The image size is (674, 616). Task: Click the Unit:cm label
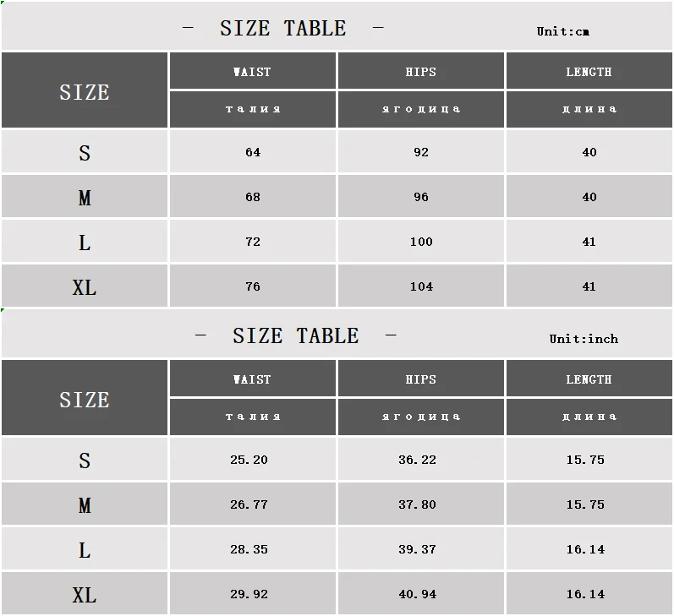click(x=562, y=31)
